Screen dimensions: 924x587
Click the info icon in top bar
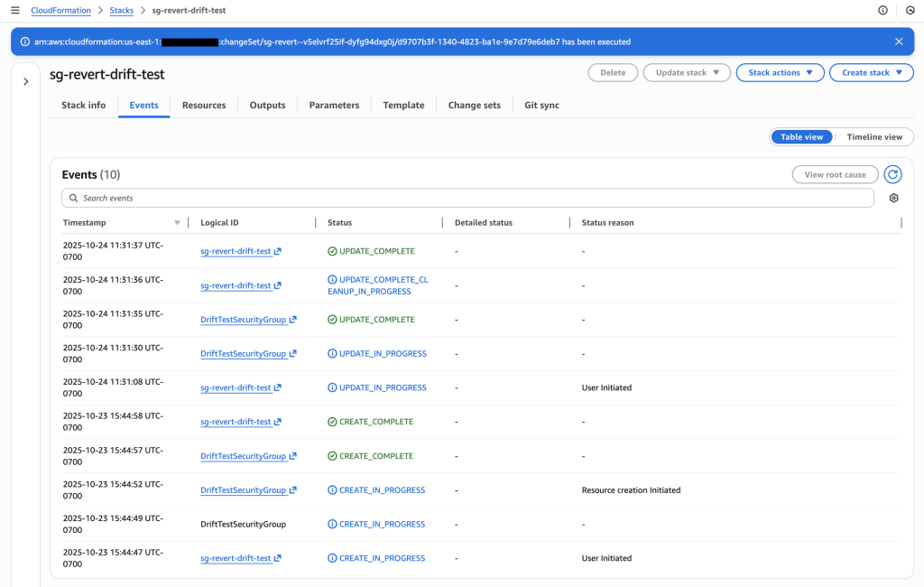882,10
